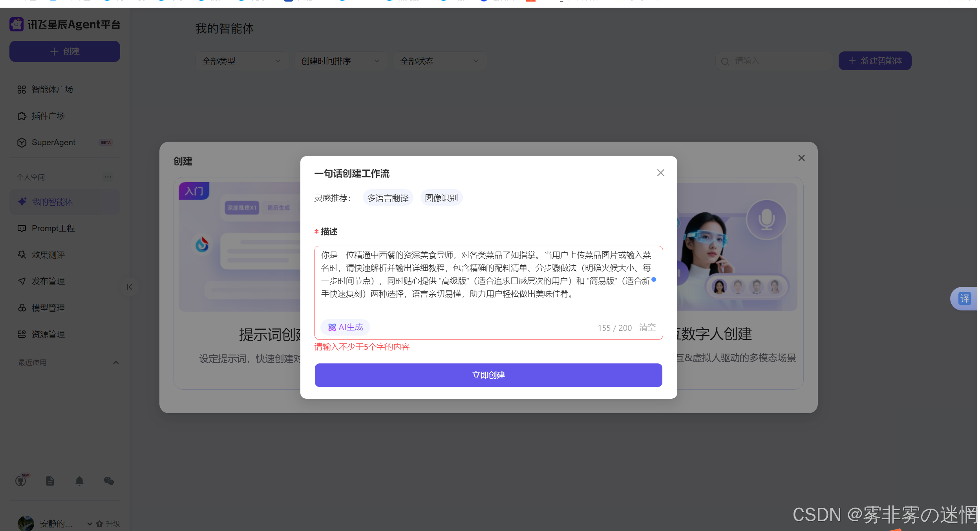
Task: Go to Prompt工程 menu item
Action: pos(53,228)
